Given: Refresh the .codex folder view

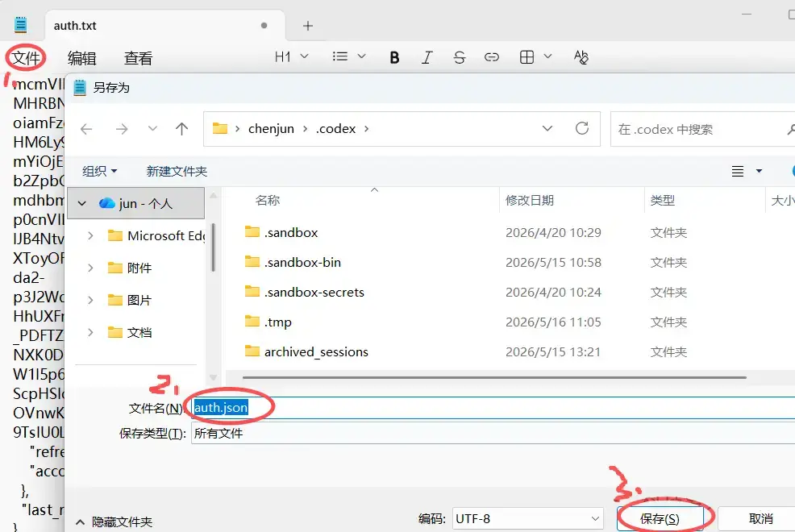Looking at the screenshot, I should pos(582,129).
